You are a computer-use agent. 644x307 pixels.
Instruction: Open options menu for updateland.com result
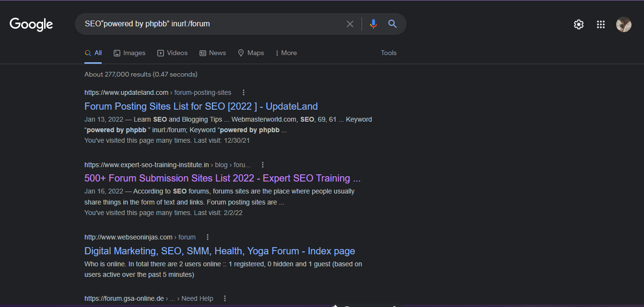(244, 92)
